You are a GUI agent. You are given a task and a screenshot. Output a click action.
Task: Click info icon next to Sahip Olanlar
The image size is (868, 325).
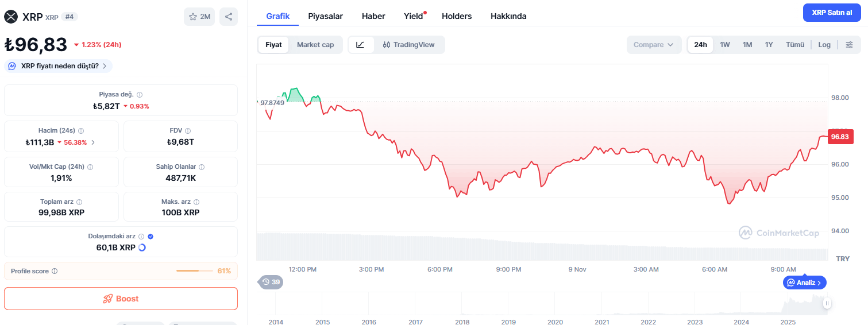202,167
